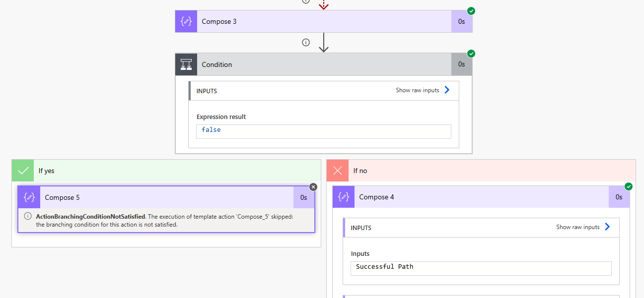Click the Condition action branching icon
644x298 pixels.
pyautogui.click(x=186, y=64)
